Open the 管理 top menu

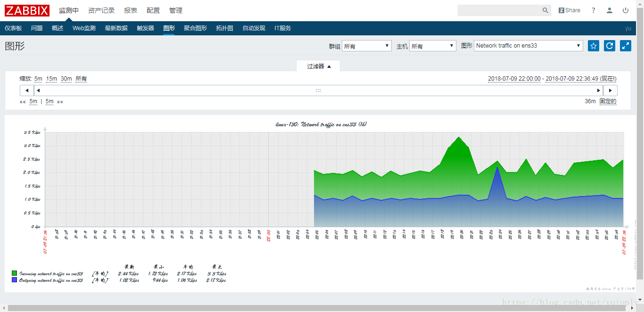coord(176,10)
